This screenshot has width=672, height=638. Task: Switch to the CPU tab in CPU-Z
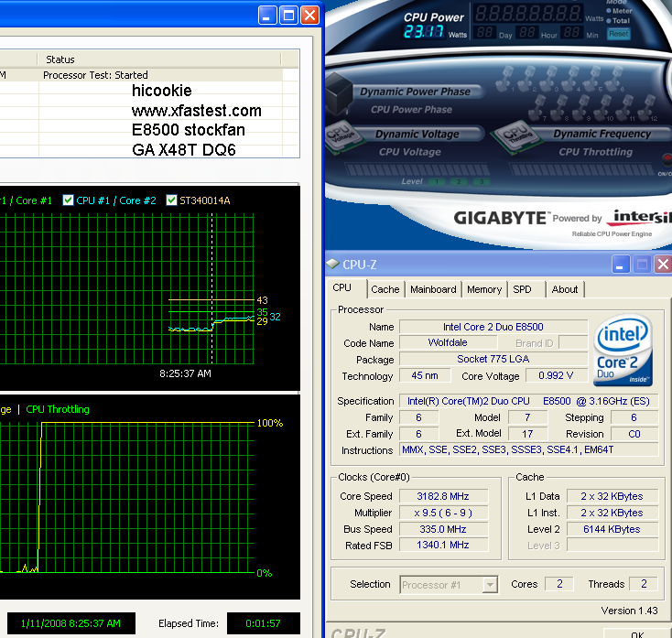[x=342, y=288]
